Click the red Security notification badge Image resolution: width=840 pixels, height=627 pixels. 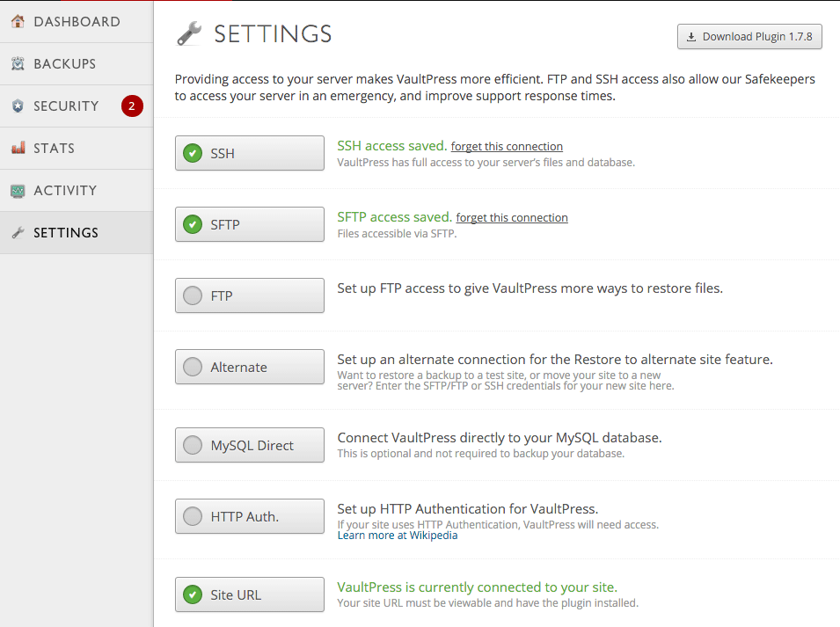(132, 106)
